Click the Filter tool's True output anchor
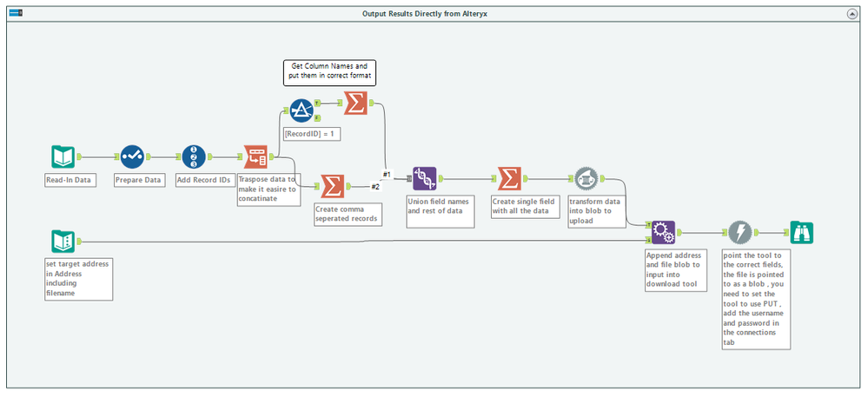The width and height of the screenshot is (868, 398). tap(315, 103)
